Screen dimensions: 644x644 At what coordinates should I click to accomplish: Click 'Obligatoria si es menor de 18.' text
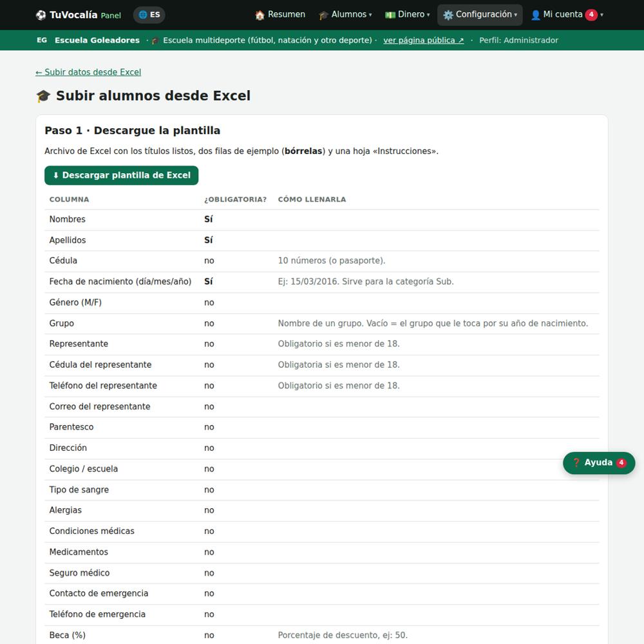coord(339,365)
